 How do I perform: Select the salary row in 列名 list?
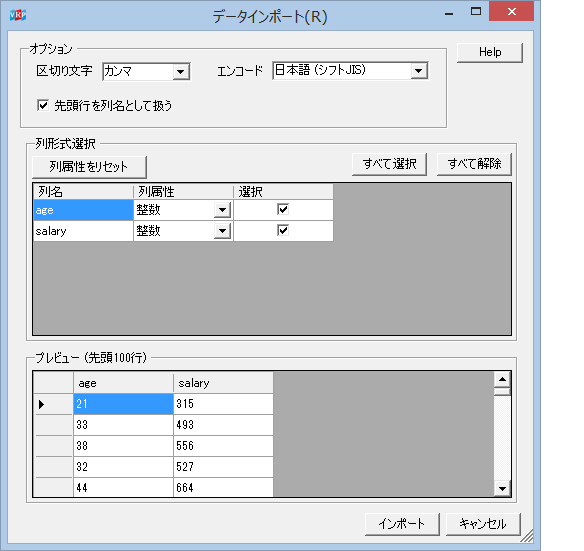tap(83, 231)
